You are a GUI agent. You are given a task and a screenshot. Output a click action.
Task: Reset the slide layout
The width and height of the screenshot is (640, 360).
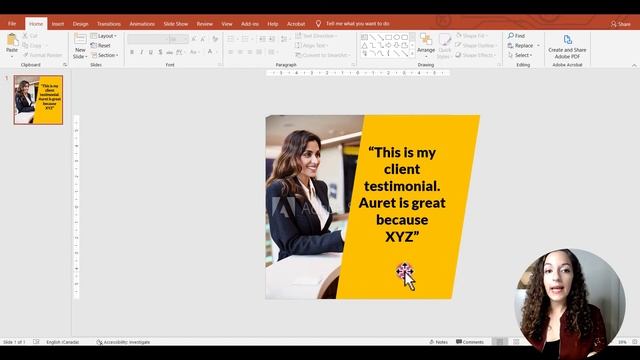click(100, 45)
